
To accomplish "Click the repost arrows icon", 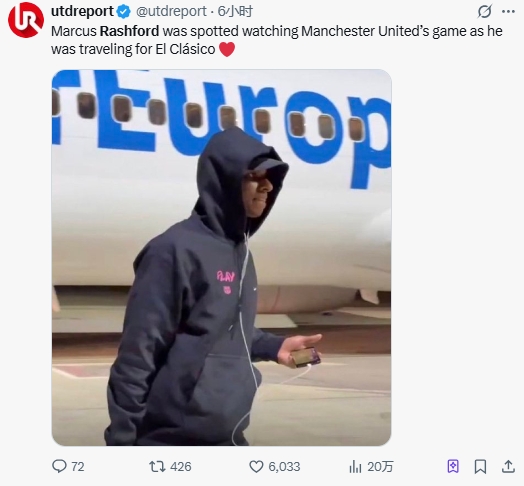I will (157, 467).
